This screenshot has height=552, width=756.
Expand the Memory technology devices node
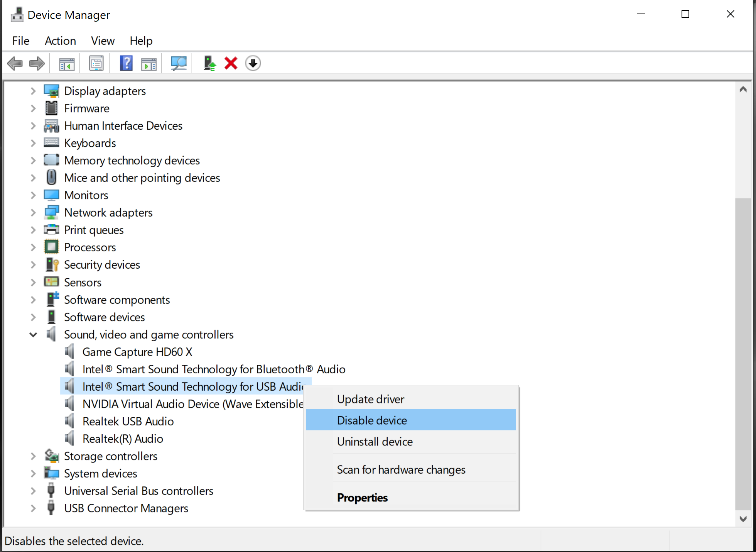point(33,161)
